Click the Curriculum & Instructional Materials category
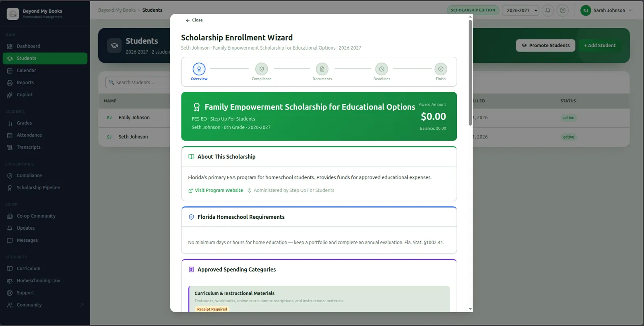The width and height of the screenshot is (644, 326). pos(319,300)
